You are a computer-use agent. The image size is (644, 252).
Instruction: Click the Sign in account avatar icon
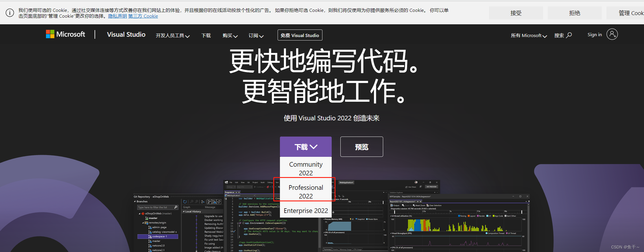click(x=612, y=34)
